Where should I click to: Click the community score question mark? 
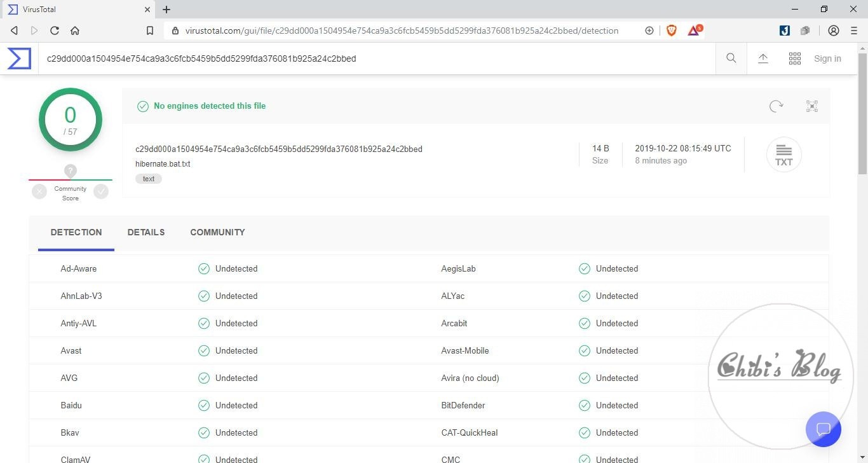71,171
